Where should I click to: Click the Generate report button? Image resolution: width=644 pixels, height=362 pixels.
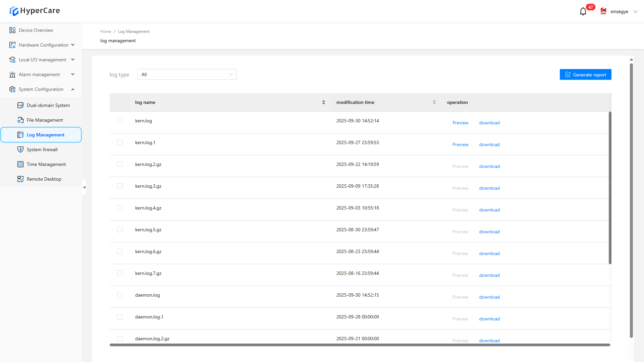585,74
